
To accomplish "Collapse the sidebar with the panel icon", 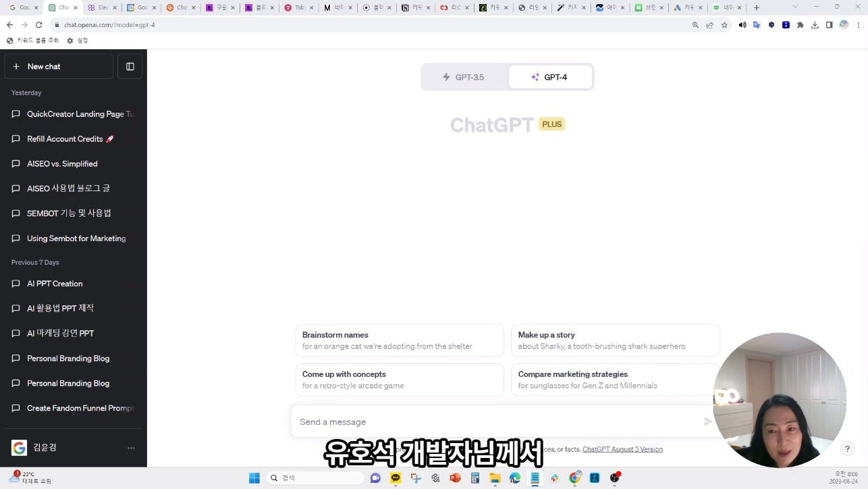I will [x=130, y=66].
